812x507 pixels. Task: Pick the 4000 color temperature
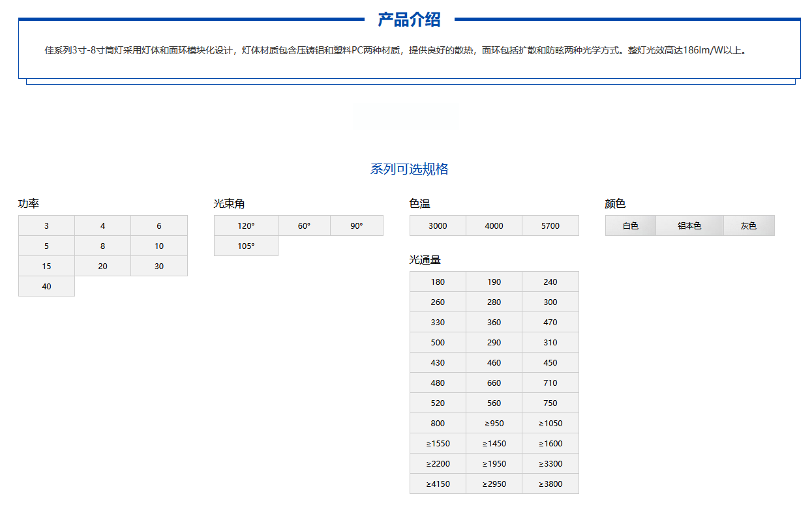[x=494, y=225]
